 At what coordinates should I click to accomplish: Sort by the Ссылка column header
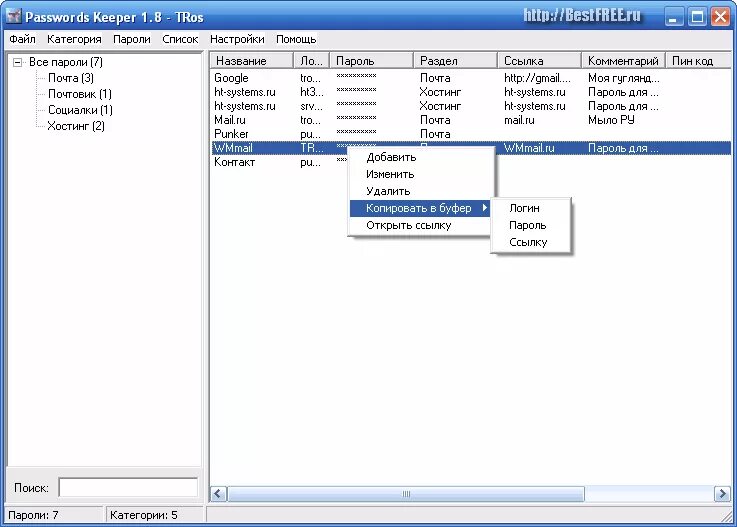tap(539, 61)
